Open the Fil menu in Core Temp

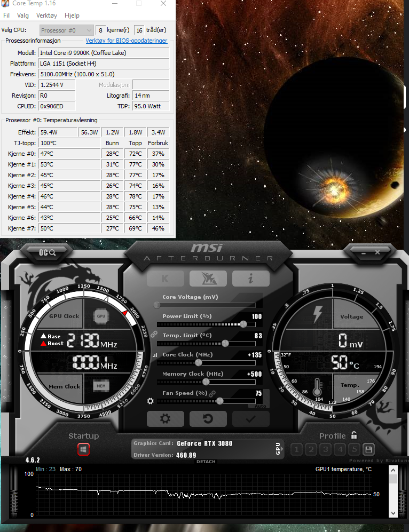(x=6, y=15)
